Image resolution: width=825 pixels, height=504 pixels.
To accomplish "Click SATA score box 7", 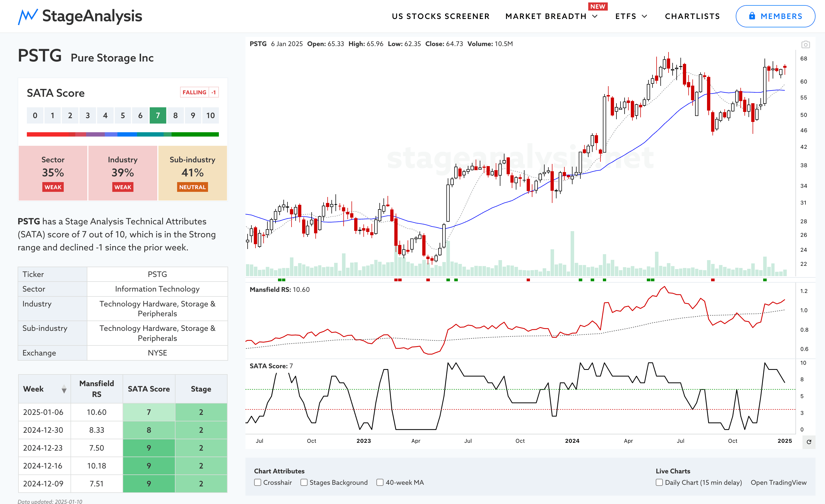I will 158,115.
